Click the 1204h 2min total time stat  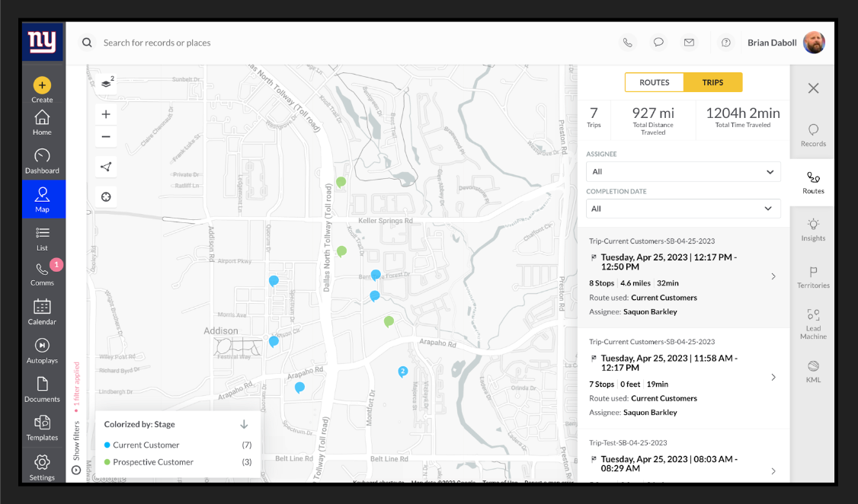[x=742, y=116]
